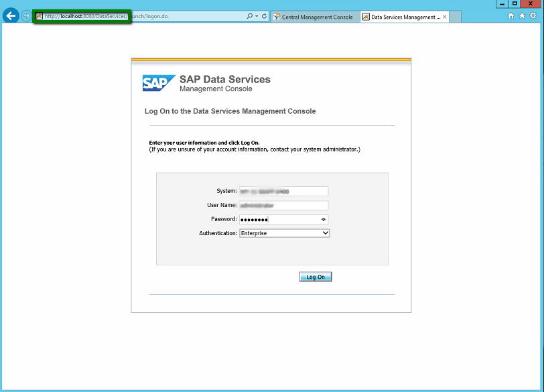Focus the User Name text field
Viewport: 544px width, 392px height.
click(283, 205)
